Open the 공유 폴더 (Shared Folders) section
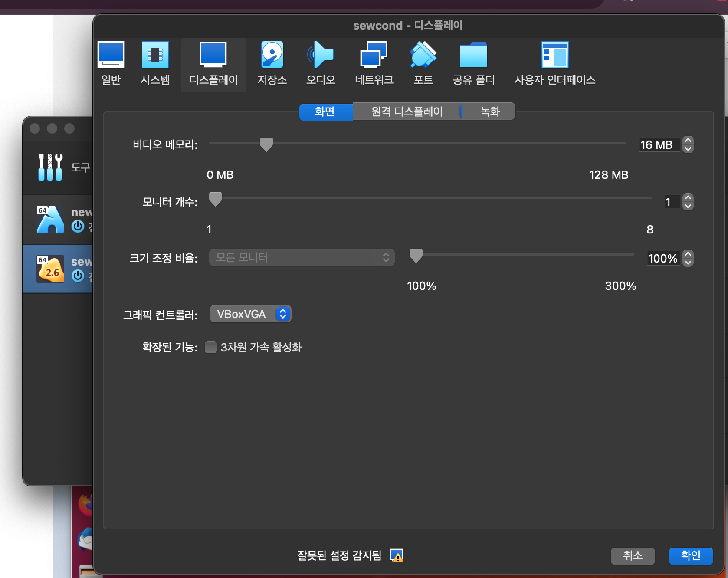The image size is (728, 578). [474, 63]
